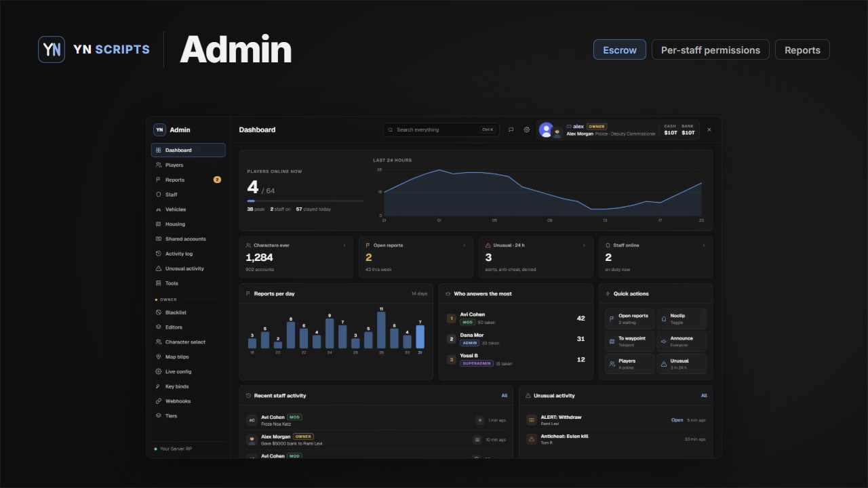Screen dimensions: 868x488
Task: Click the highlighted bar for day 31
Action: [420, 337]
